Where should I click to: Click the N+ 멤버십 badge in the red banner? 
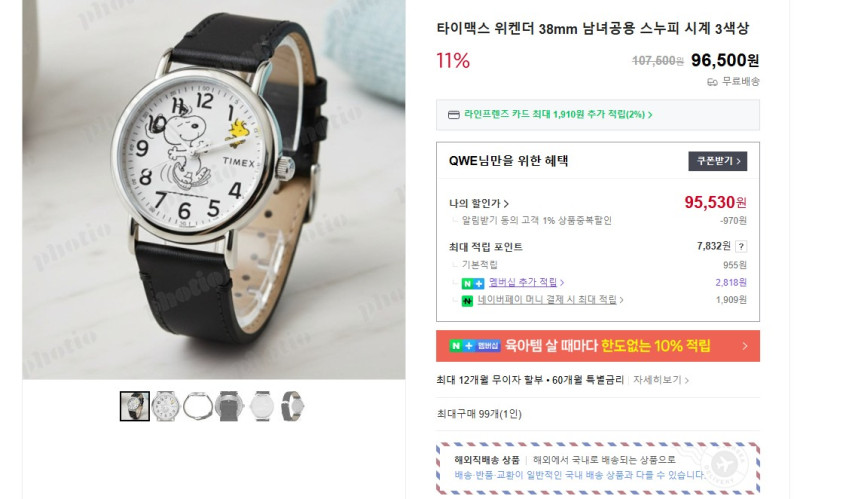point(475,345)
